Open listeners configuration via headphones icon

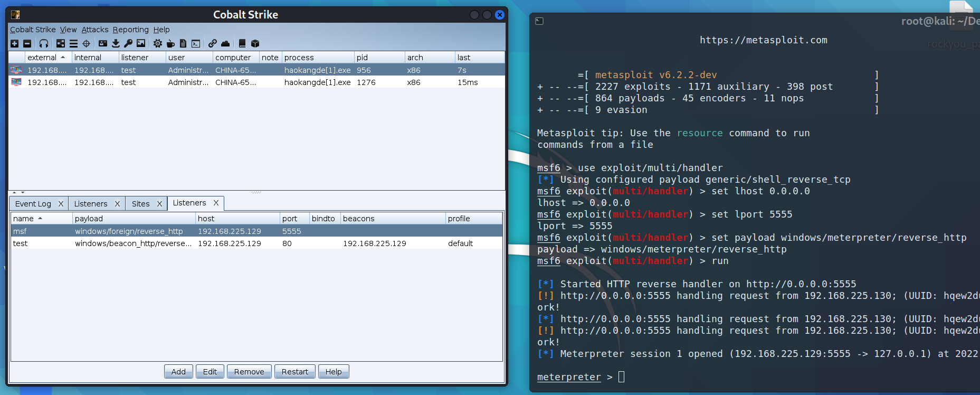(x=44, y=44)
